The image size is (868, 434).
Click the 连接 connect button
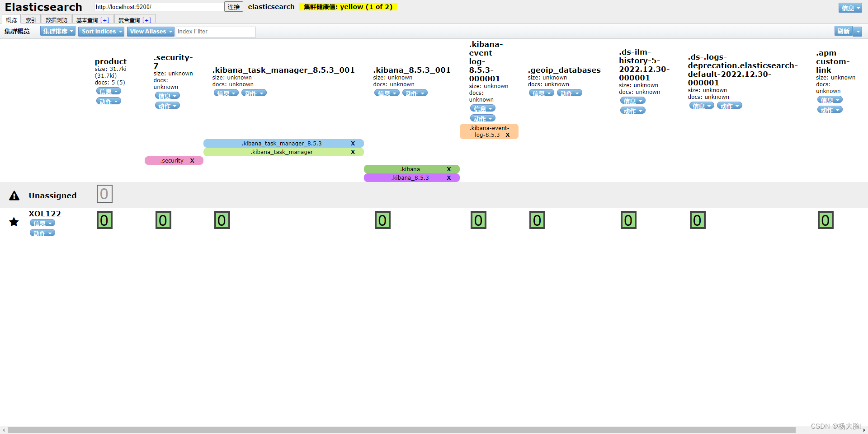point(234,7)
